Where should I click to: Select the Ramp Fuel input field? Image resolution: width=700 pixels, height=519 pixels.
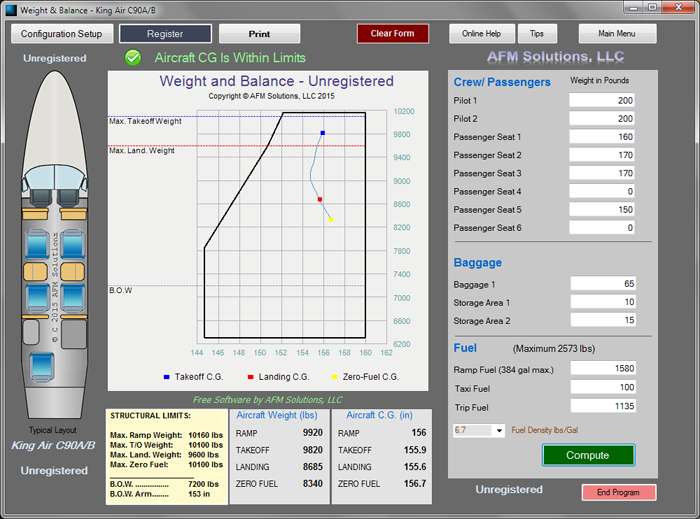coord(603,369)
